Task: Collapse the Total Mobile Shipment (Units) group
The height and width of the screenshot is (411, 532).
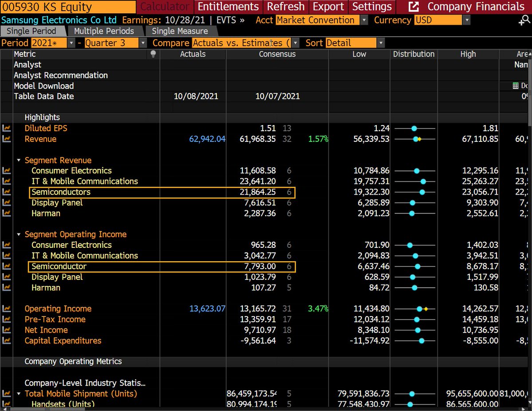Action: tap(19, 394)
